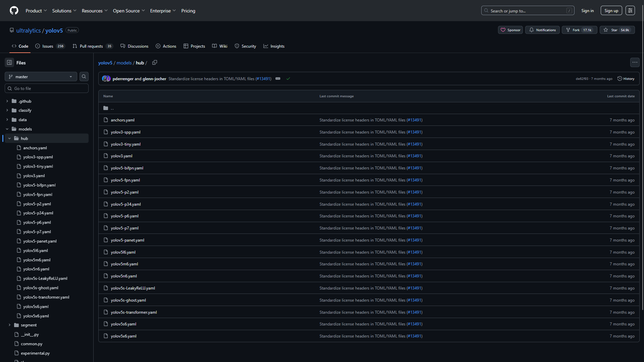Expand commit message details ellipsis

coord(278,79)
